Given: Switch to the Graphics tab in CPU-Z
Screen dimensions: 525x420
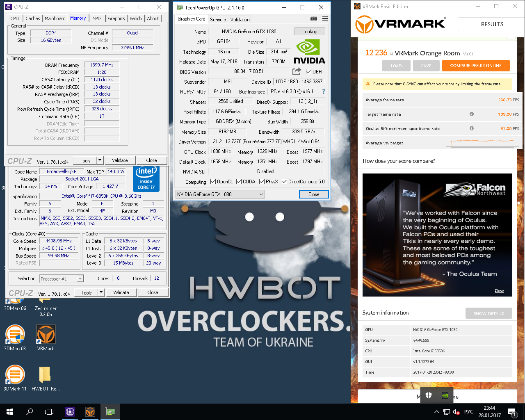Looking at the screenshot, I should coord(116,18).
